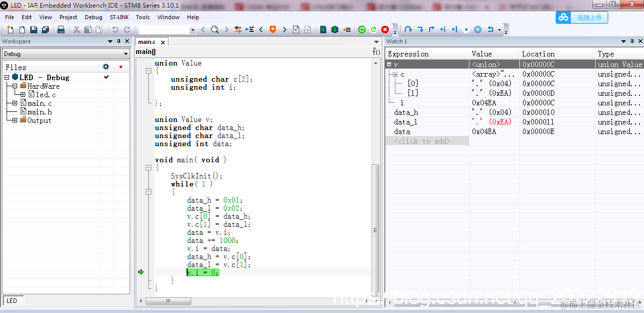The width and height of the screenshot is (644, 313).
Task: Click the Paste icon in the toolbar
Action: (x=99, y=30)
